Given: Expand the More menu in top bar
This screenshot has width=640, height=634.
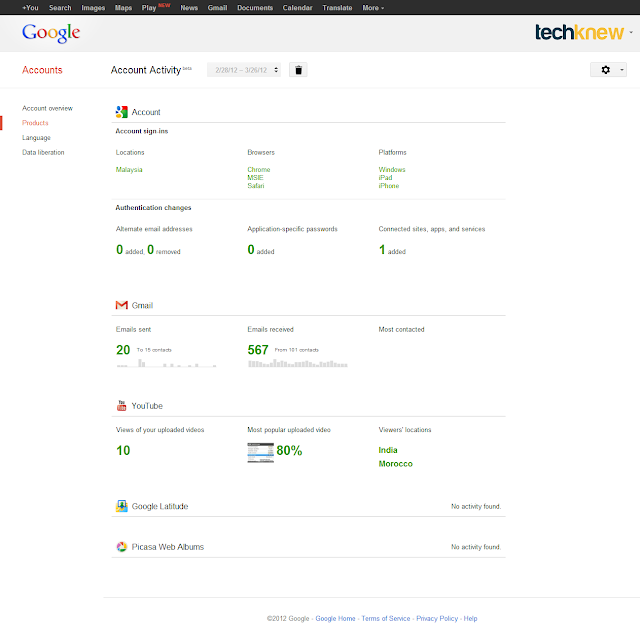Looking at the screenshot, I should tap(373, 7).
